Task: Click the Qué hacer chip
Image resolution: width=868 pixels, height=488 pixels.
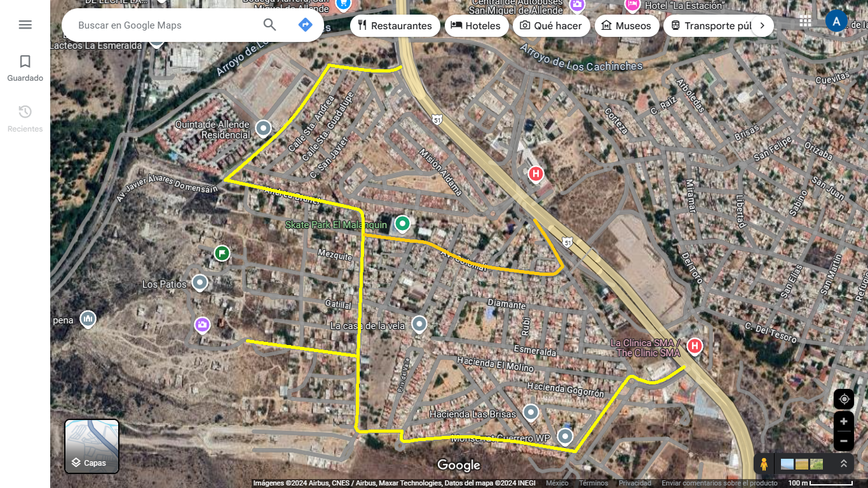Action: coord(551,25)
